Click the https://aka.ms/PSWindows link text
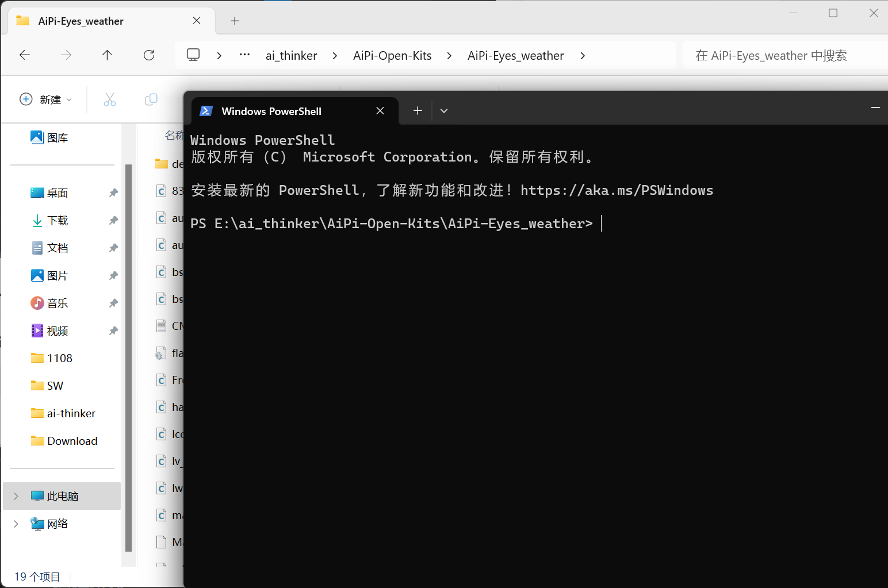888x588 pixels. coord(617,190)
